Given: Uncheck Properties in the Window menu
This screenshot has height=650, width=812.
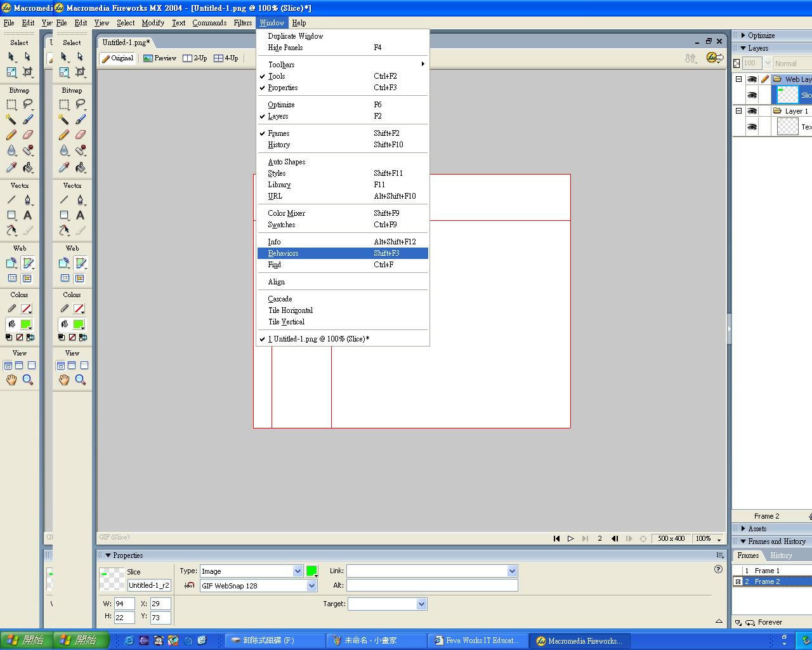Looking at the screenshot, I should pyautogui.click(x=343, y=88).
